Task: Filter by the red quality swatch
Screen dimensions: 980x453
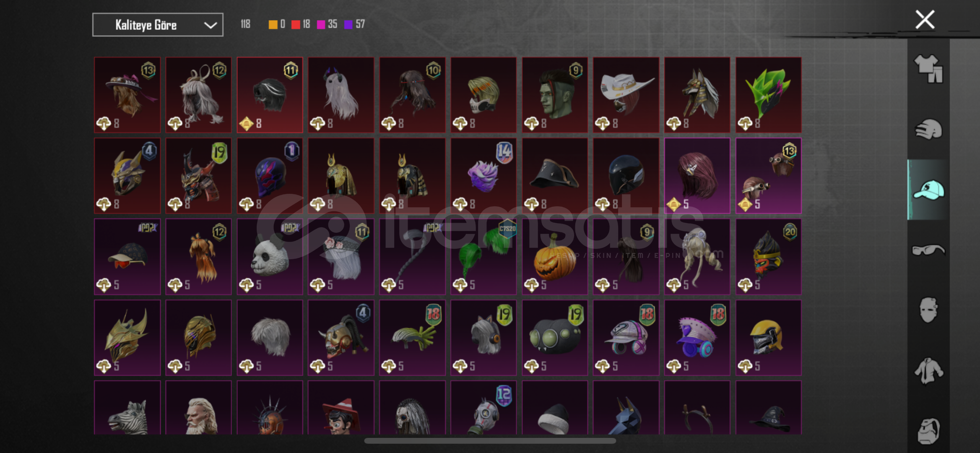Action: coord(296,24)
